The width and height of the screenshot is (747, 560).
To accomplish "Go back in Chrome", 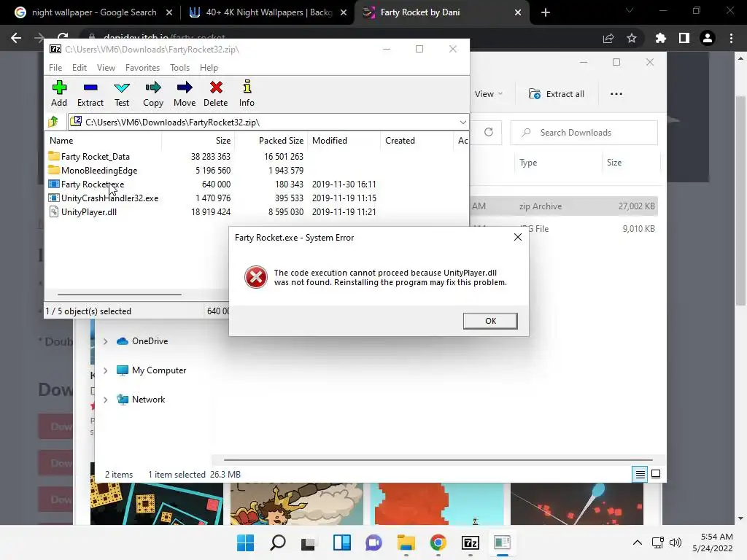I will tap(16, 38).
